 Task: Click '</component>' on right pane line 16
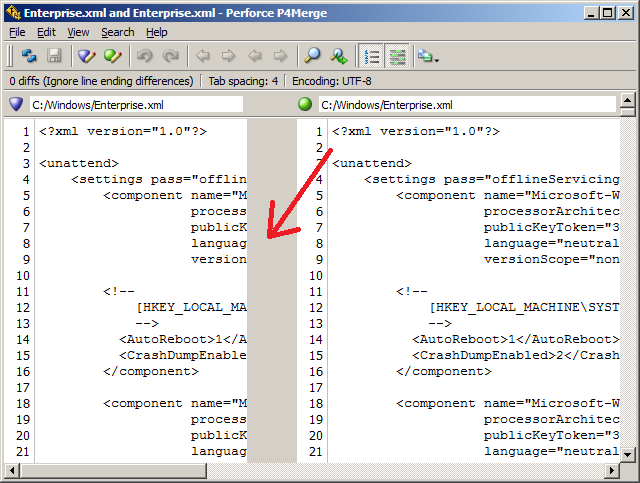pyautogui.click(x=444, y=372)
